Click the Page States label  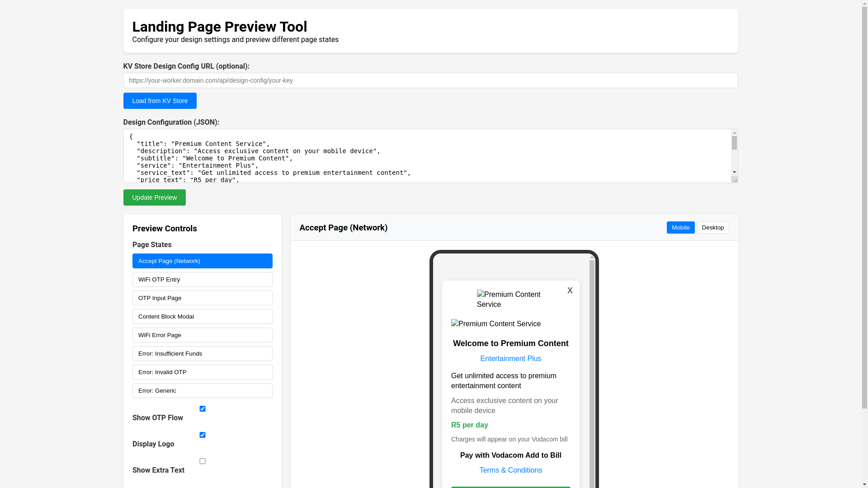pos(152,245)
